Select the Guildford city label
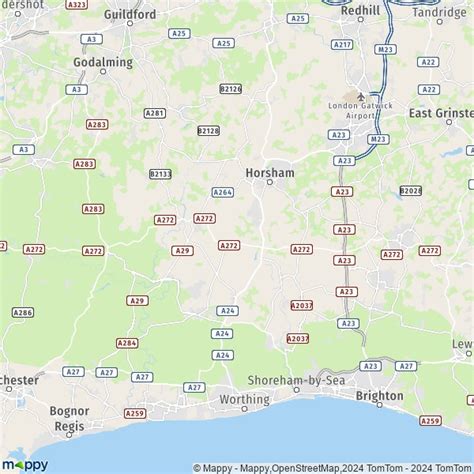This screenshot has width=474, height=474. pyautogui.click(x=130, y=14)
